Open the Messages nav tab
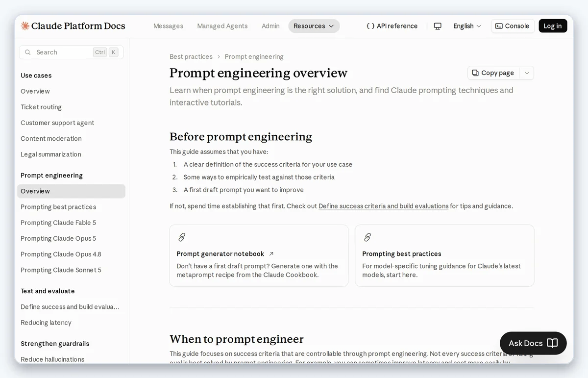The width and height of the screenshot is (588, 378). click(168, 26)
